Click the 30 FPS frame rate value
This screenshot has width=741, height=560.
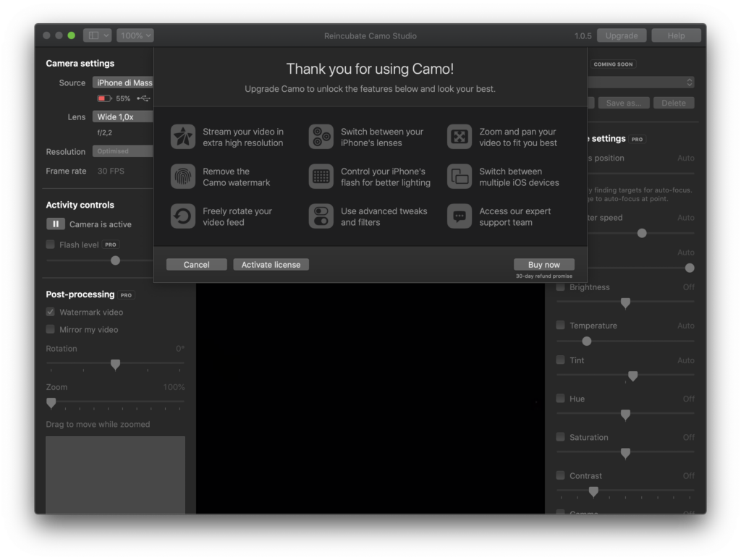[x=111, y=171]
